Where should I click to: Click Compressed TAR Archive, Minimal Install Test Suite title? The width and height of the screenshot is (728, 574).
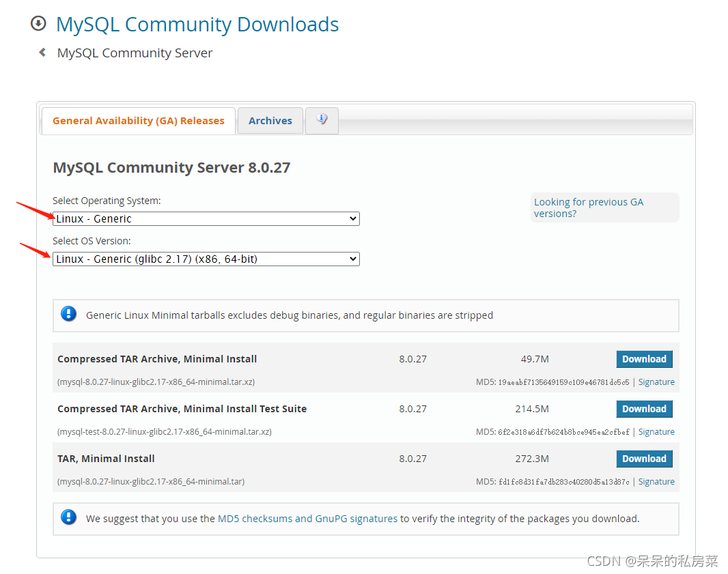click(182, 409)
